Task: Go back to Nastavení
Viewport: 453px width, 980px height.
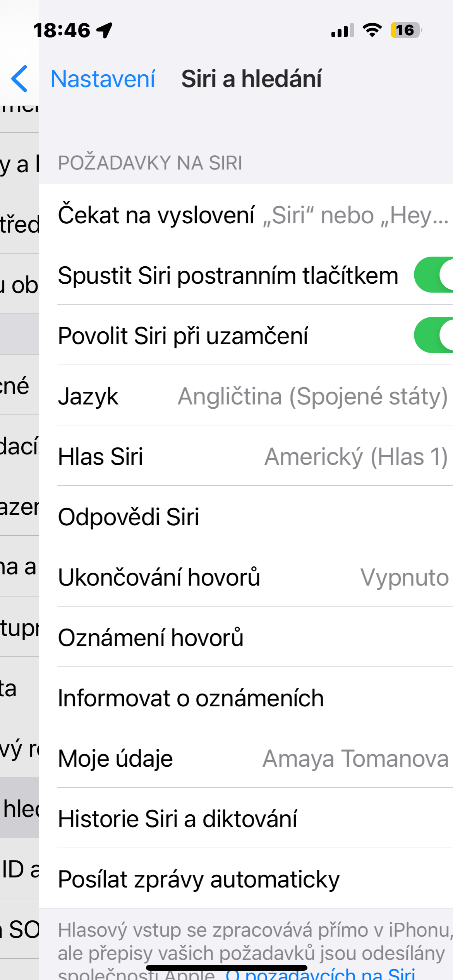Action: (x=103, y=79)
